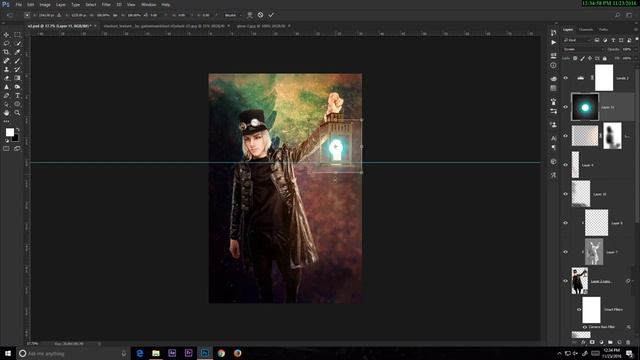
Task: Open File Explorer from taskbar
Action: point(156,353)
